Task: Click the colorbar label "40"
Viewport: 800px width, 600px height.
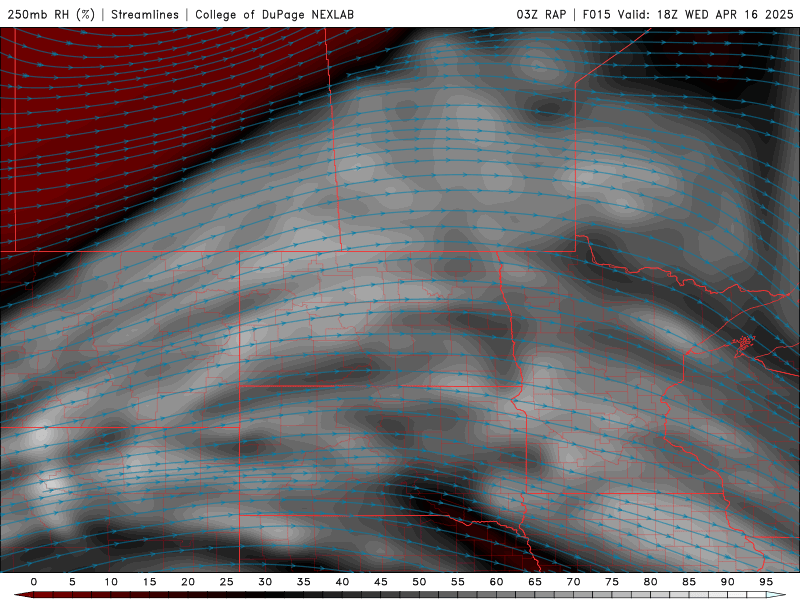Action: [342, 582]
